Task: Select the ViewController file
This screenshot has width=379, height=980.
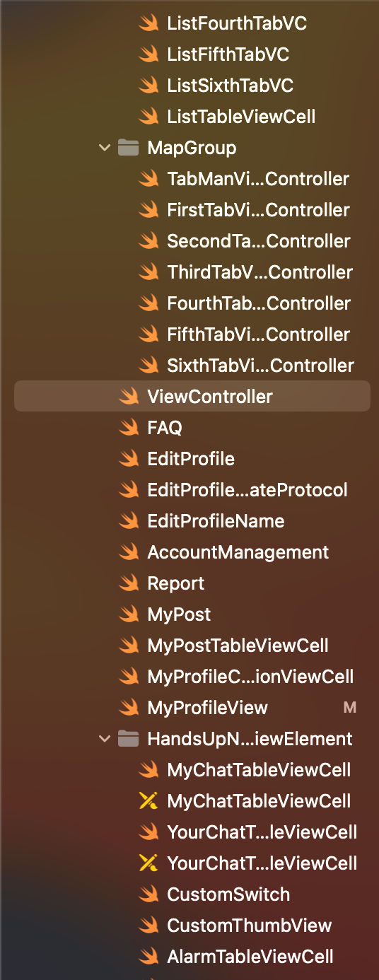Action: coord(192,397)
